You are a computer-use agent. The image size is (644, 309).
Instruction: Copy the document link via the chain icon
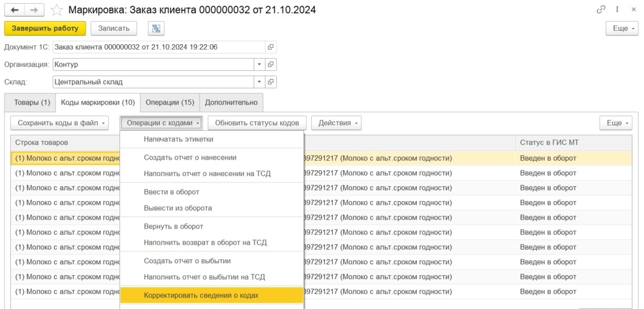pyautogui.click(x=601, y=10)
